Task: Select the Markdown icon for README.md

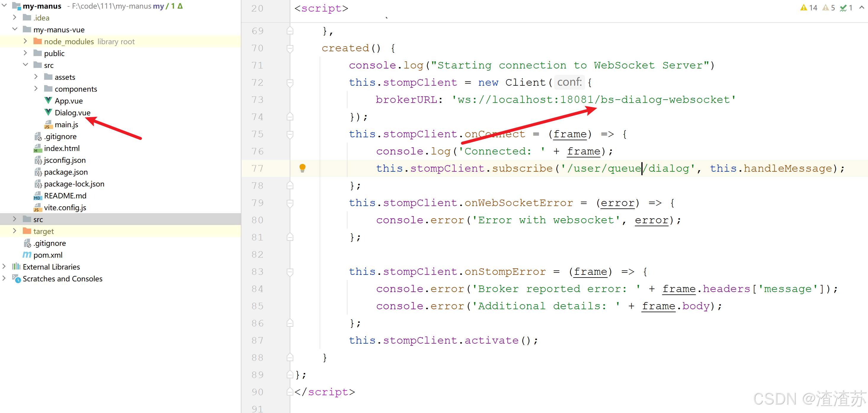Action: point(38,196)
